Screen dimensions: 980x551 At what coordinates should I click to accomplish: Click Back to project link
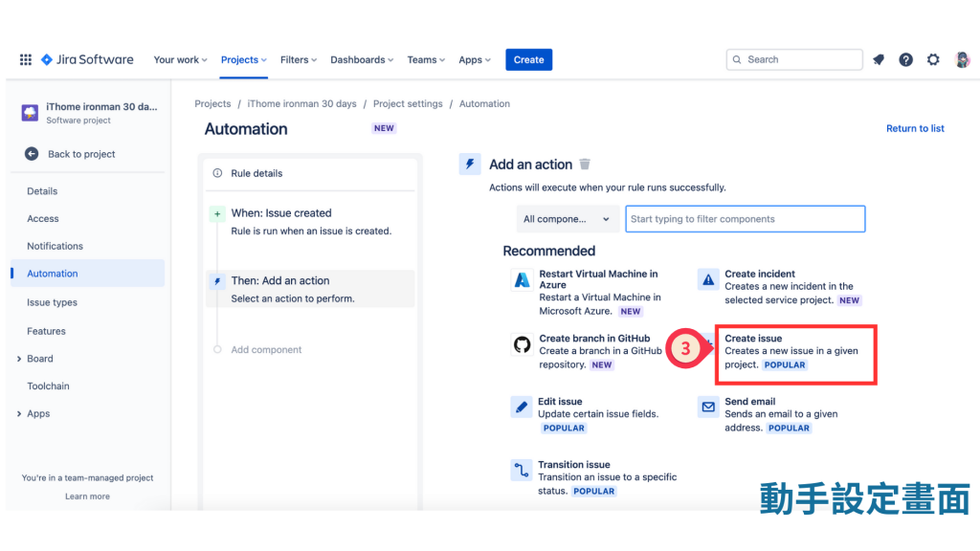point(81,154)
